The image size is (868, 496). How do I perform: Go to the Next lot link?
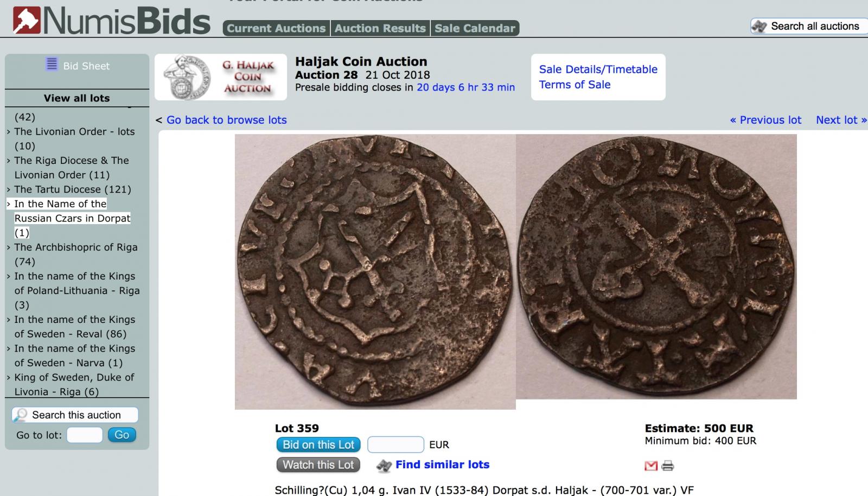(841, 120)
